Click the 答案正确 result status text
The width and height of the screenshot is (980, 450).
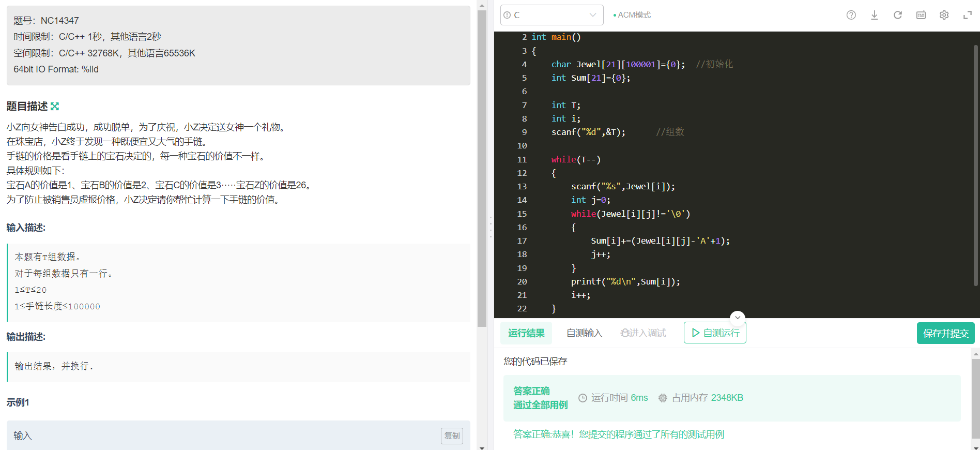[x=531, y=391]
